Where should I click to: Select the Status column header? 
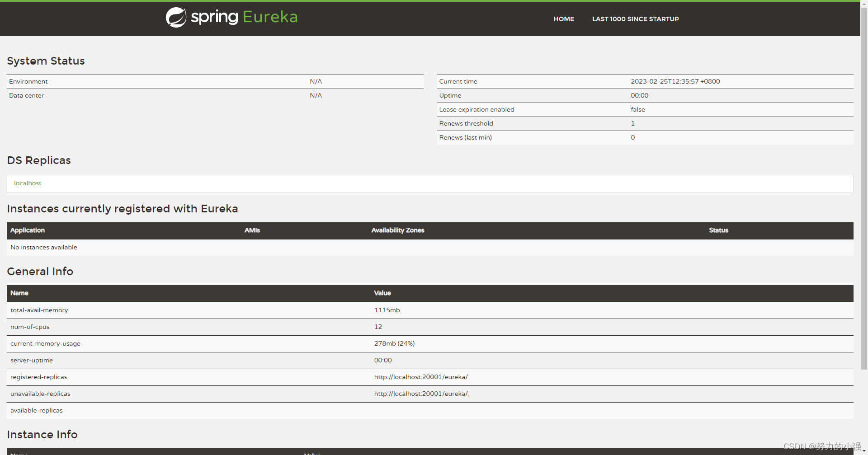718,230
